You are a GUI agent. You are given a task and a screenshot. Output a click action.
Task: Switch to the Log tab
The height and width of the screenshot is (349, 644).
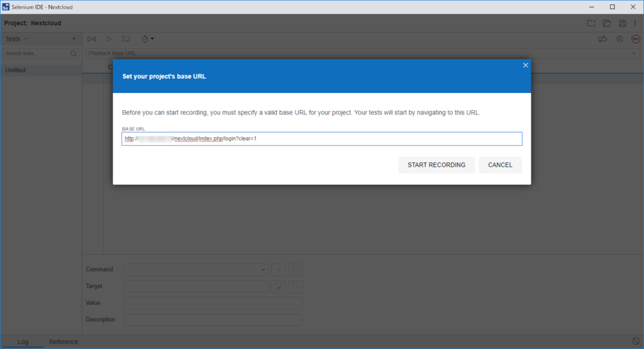click(23, 341)
